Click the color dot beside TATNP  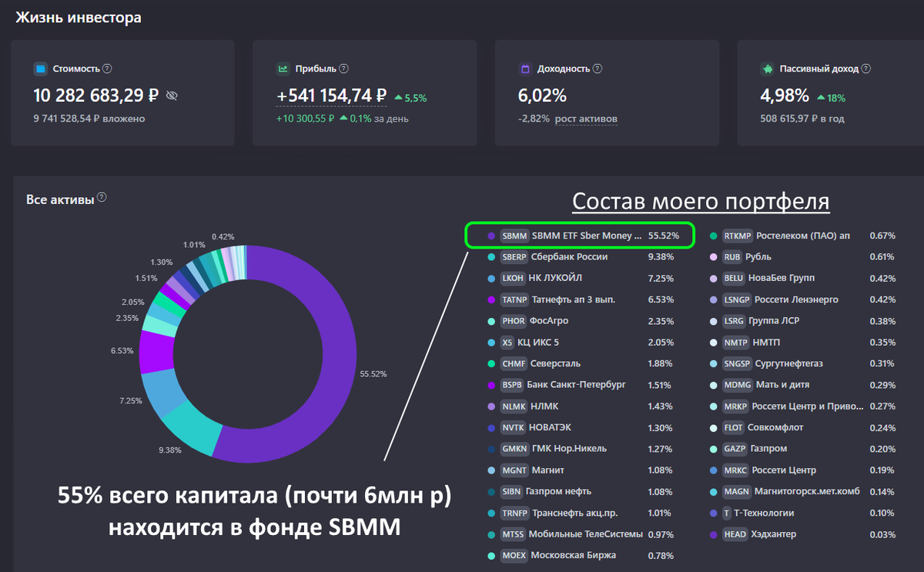pyautogui.click(x=490, y=299)
